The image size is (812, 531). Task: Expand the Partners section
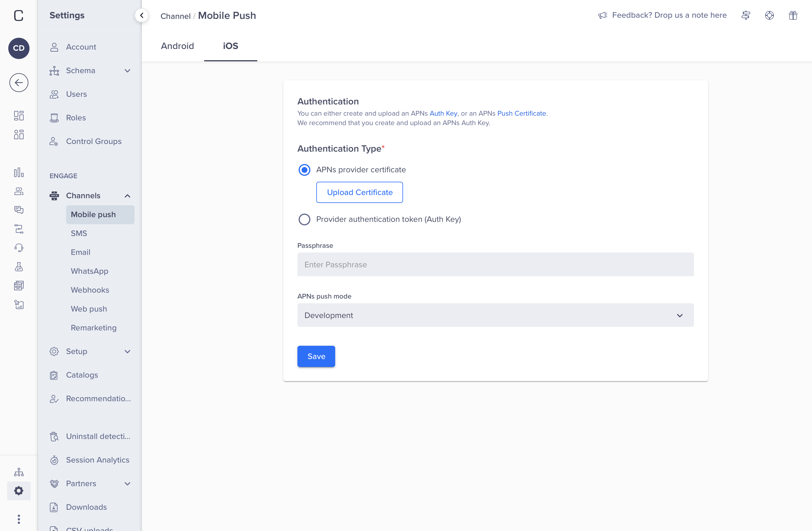coord(127,484)
